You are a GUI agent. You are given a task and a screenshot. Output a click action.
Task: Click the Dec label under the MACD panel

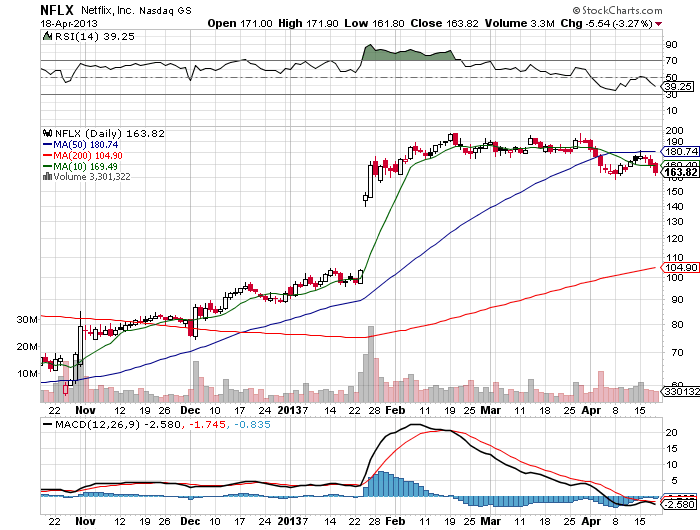(190, 521)
